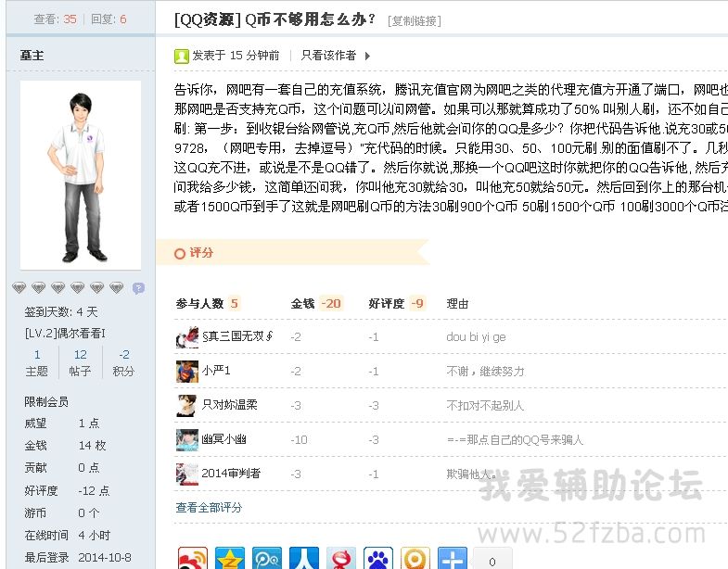Viewport: 728px width, 569px height.
Task: Click the 墓主 username heading
Action: 32,56
